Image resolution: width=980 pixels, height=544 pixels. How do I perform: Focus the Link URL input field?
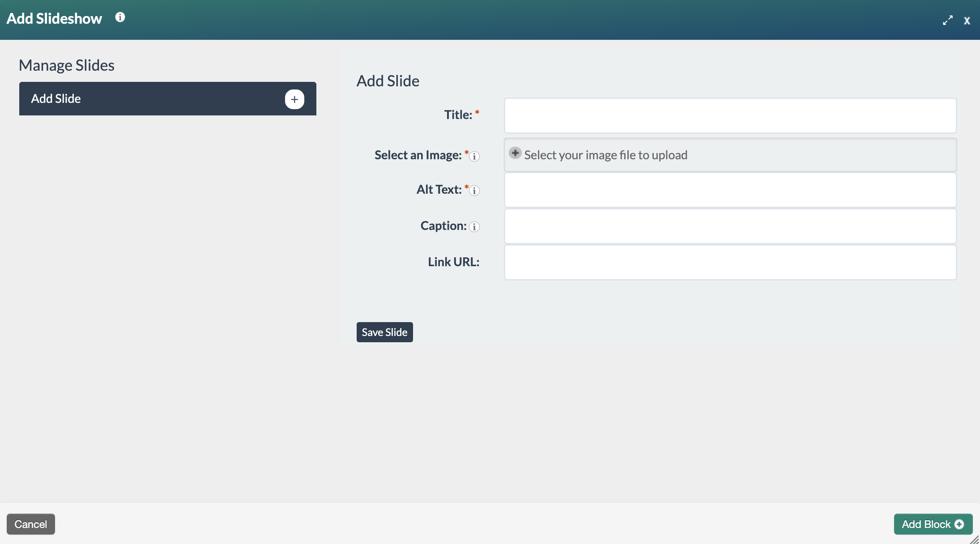[730, 263]
